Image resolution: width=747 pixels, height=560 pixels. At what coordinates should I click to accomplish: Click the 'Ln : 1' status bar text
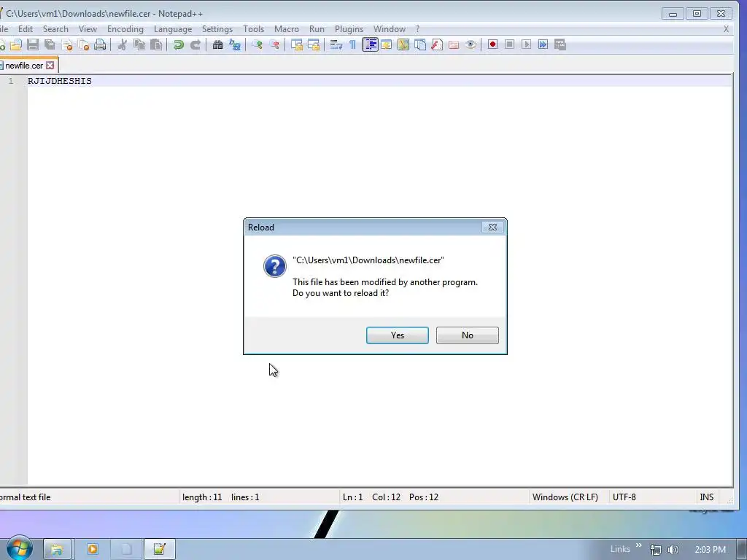point(352,497)
